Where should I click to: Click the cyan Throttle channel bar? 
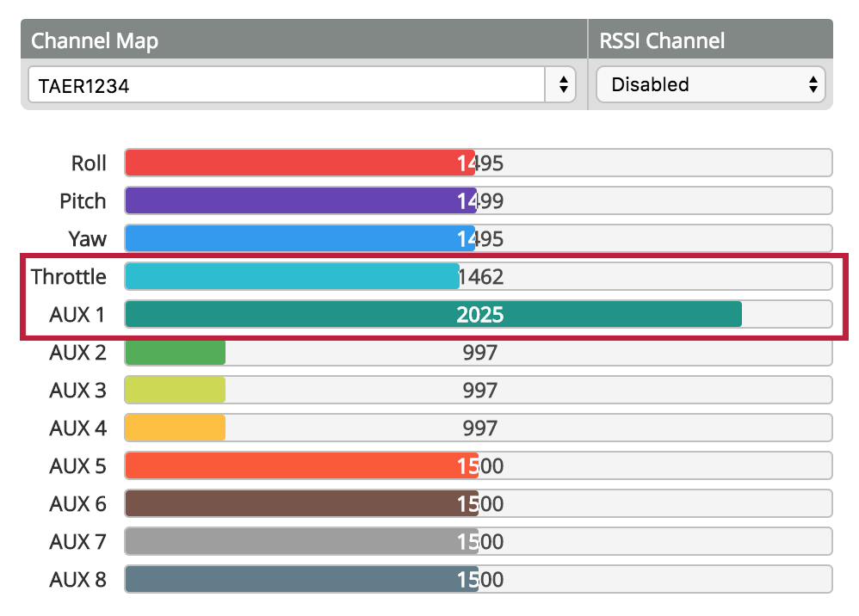pos(292,276)
